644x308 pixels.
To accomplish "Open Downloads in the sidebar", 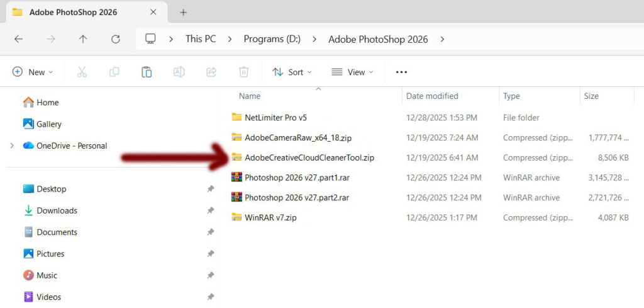I will click(x=57, y=210).
